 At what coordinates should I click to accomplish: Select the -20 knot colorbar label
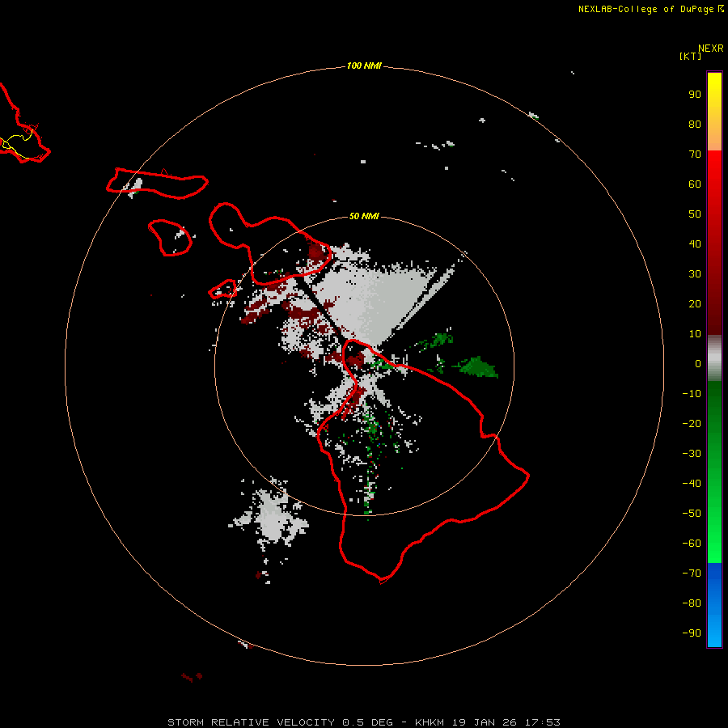pos(692,423)
